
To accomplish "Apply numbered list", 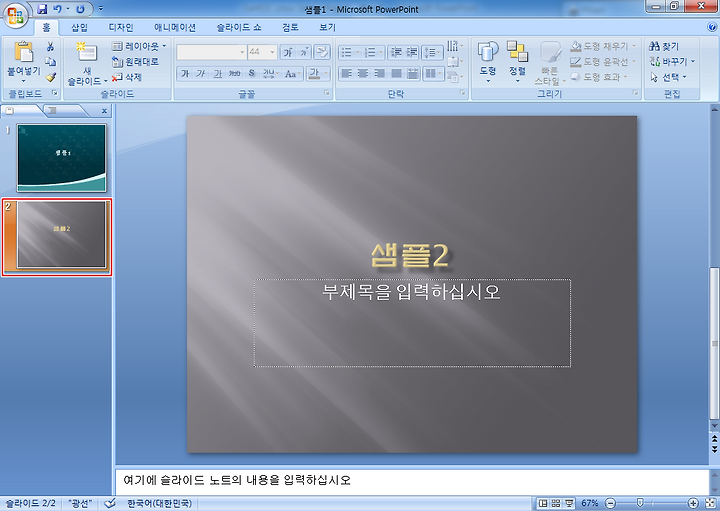I will pos(370,52).
